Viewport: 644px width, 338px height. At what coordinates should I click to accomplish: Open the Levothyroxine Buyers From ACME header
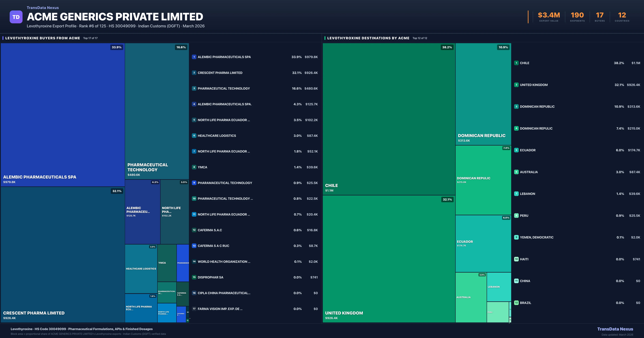(x=43, y=38)
